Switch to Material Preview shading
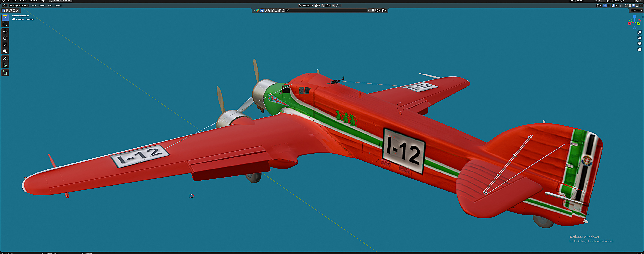Image resolution: width=644 pixels, height=254 pixels. (634, 5)
